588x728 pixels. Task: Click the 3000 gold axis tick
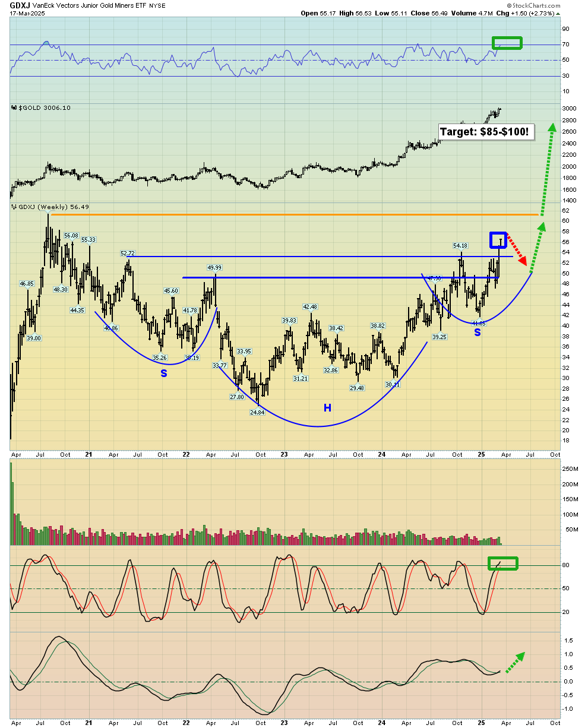(570, 109)
